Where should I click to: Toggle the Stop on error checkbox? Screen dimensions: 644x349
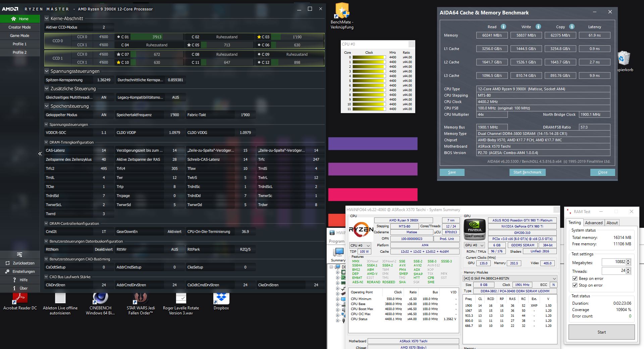(x=575, y=285)
